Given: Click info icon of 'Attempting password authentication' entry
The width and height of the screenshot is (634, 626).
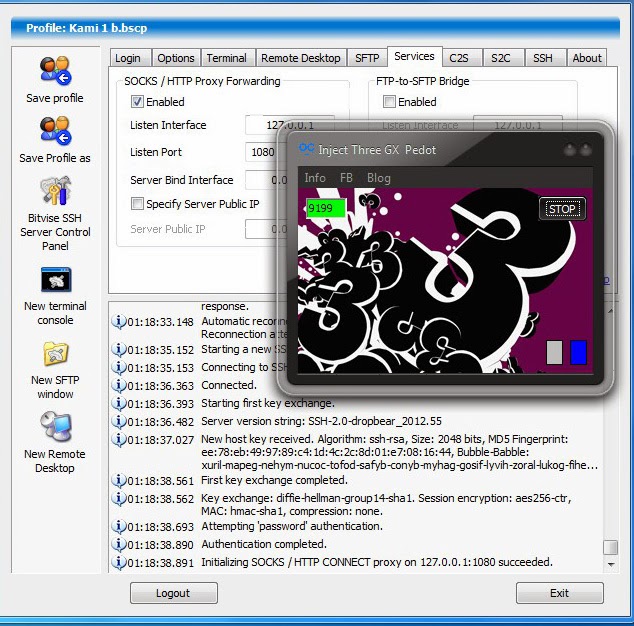Looking at the screenshot, I should click(118, 527).
